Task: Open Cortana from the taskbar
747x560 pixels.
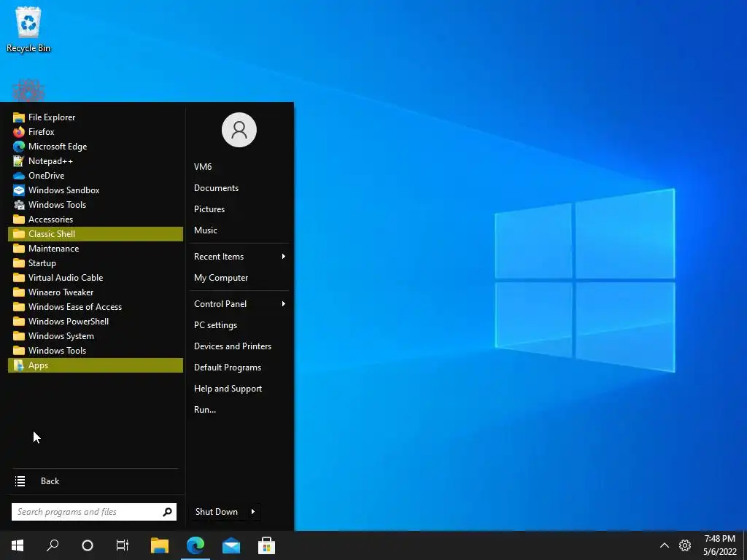Action: click(x=88, y=545)
